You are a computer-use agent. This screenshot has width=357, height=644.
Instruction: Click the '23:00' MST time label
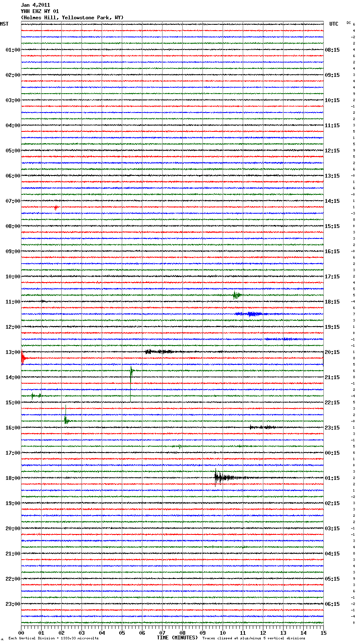click(13, 604)
